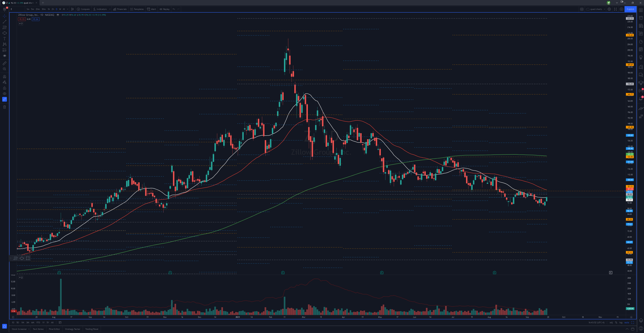This screenshot has width=644, height=333.
Task: Open the ideas lightbulb panel
Action: click(x=641, y=57)
